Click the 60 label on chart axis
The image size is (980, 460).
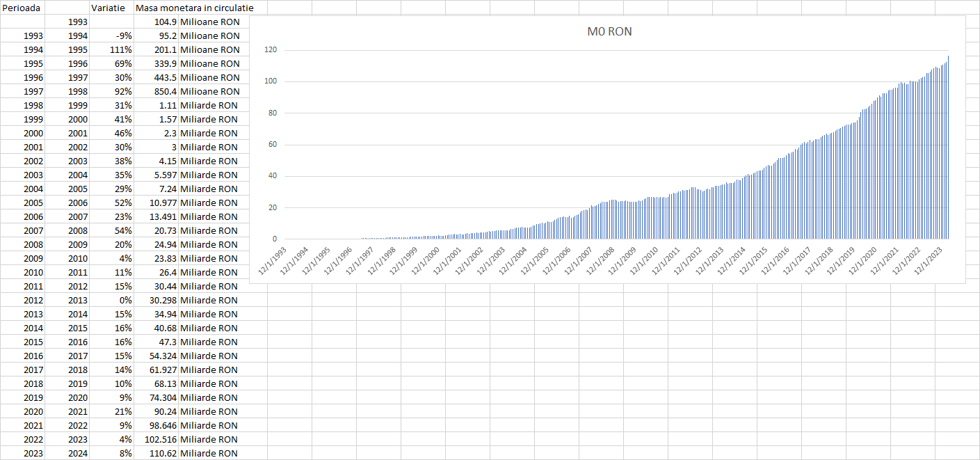pos(273,145)
